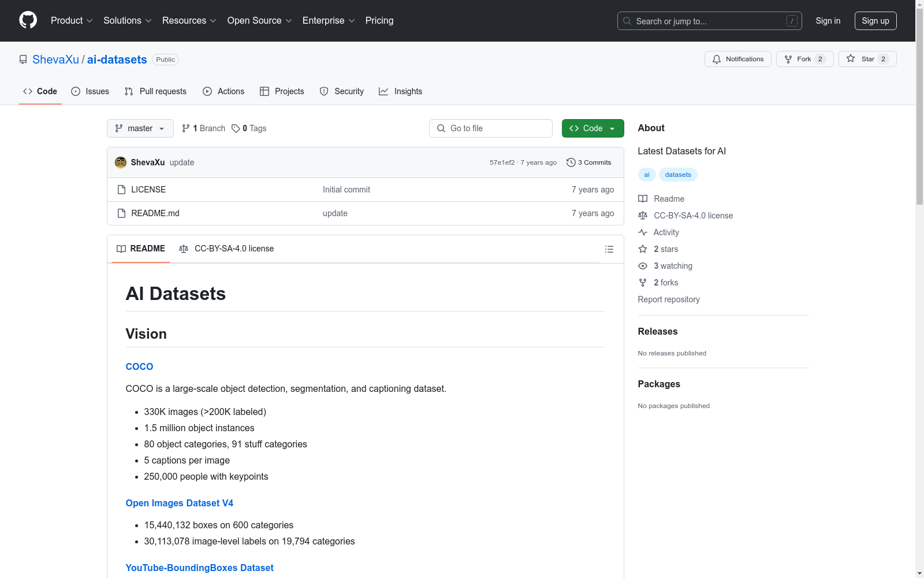Expand the Solutions dropdown
The image size is (924, 578).
pos(128,21)
